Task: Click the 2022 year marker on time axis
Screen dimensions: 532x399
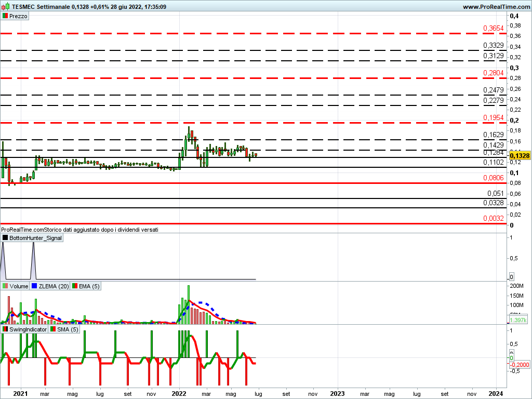Action: (x=179, y=393)
